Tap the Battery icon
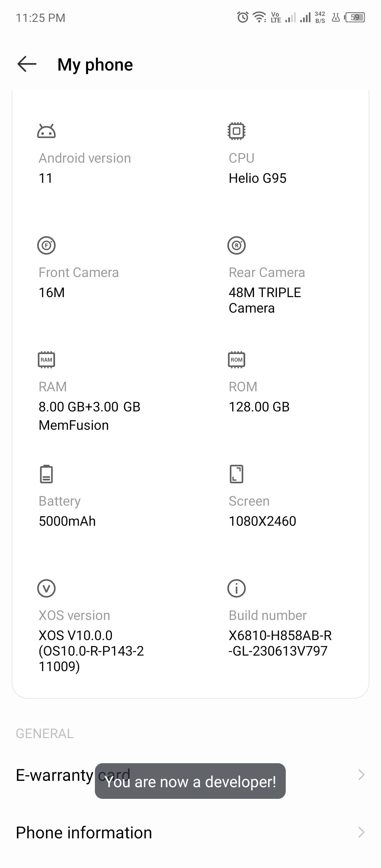 46,474
